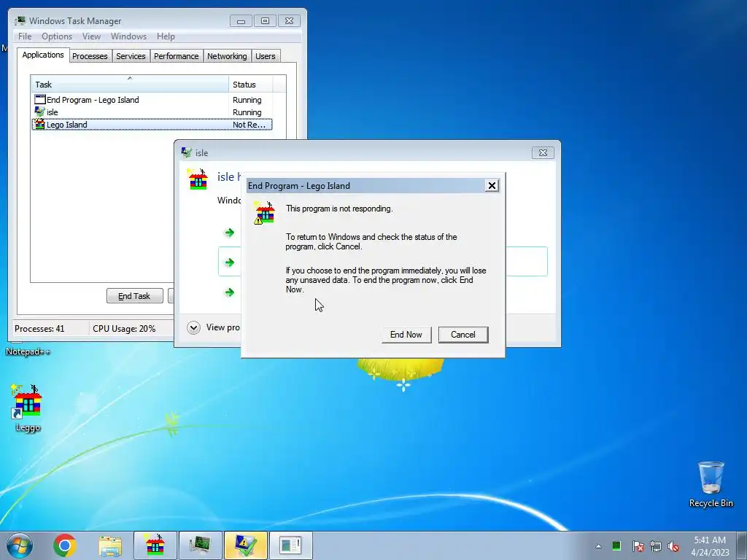Viewport: 747px width, 560px height.
Task: Sort by the Task column header
Action: [130, 85]
